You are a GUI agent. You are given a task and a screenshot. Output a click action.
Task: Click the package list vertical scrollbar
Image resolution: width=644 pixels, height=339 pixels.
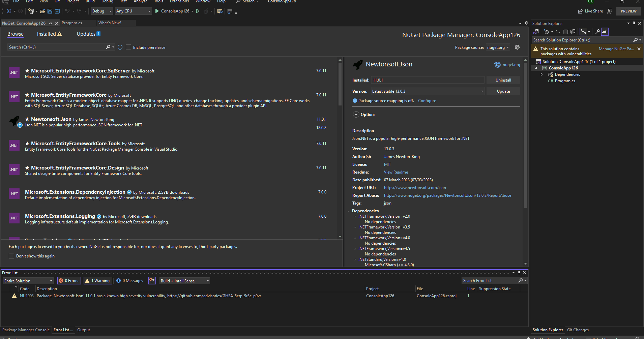pyautogui.click(x=340, y=84)
